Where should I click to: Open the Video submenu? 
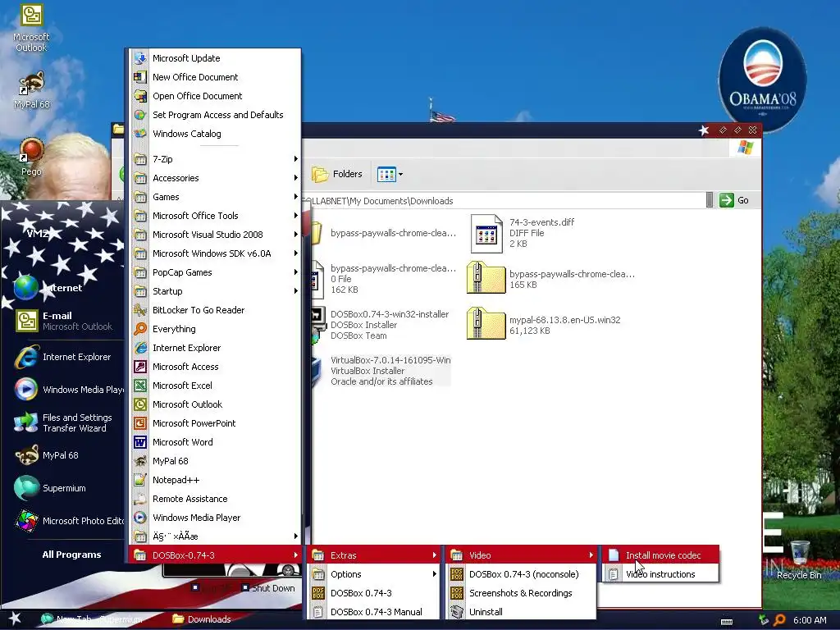(521, 555)
